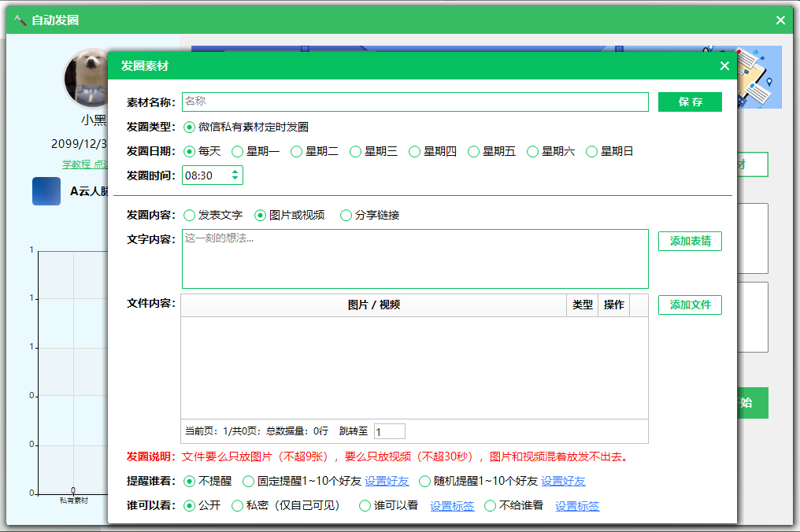The image size is (800, 532).
Task: Choose 固定提醒1~10个好友 reminder option
Action: pos(249,482)
